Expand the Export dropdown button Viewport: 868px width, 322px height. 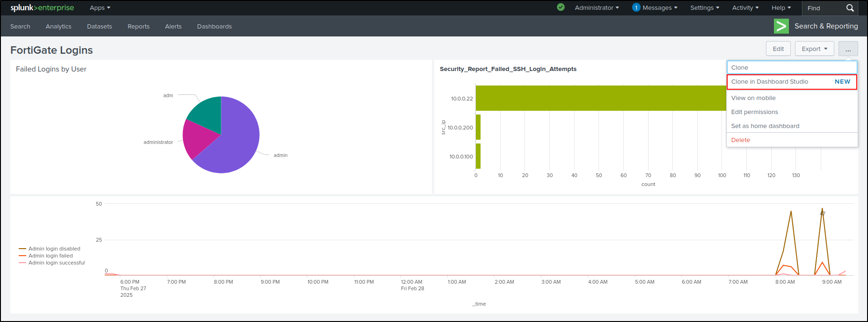(x=814, y=49)
